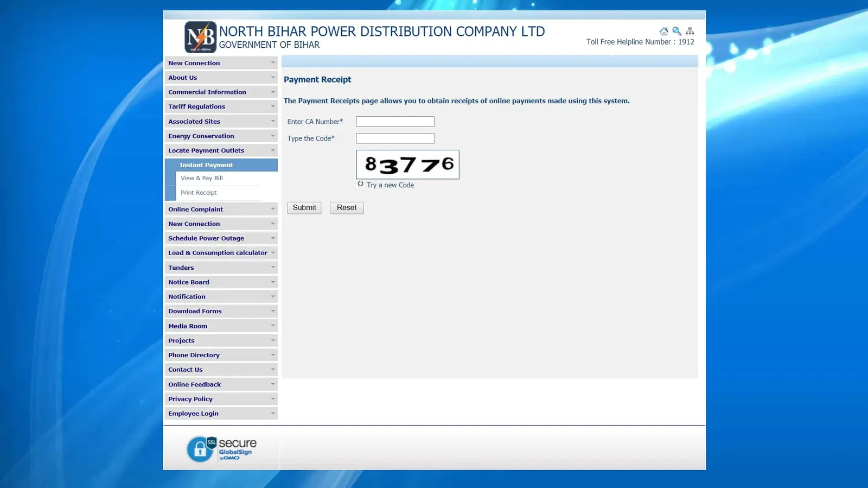Open the sitemap icon in the header
868x488 pixels.
pos(690,31)
